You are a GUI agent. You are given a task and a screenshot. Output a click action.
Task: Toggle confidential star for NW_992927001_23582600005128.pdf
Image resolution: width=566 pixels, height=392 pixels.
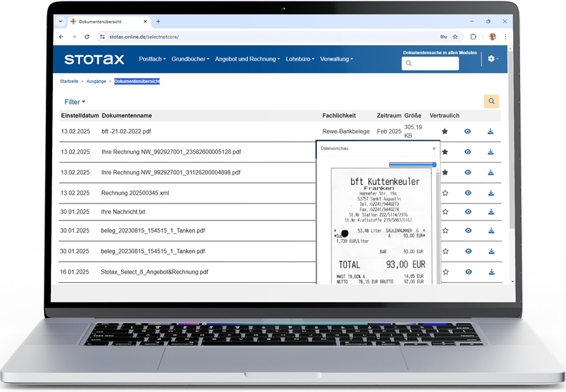tap(445, 152)
